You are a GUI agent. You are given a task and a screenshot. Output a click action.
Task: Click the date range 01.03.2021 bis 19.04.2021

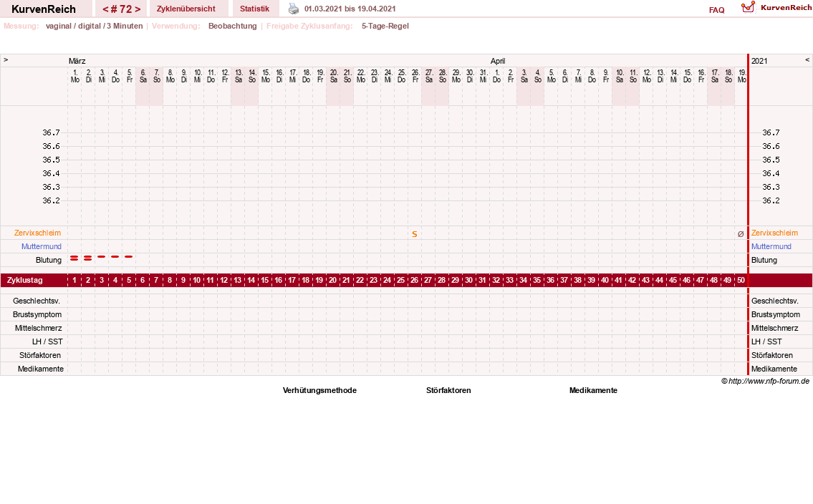pos(350,9)
